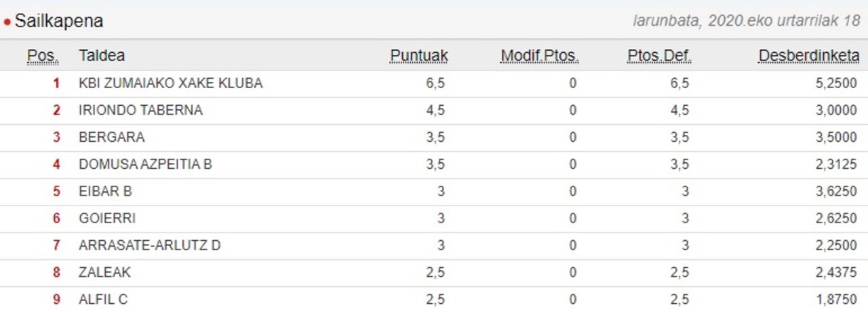Sort by the Puntuak column header

click(418, 56)
